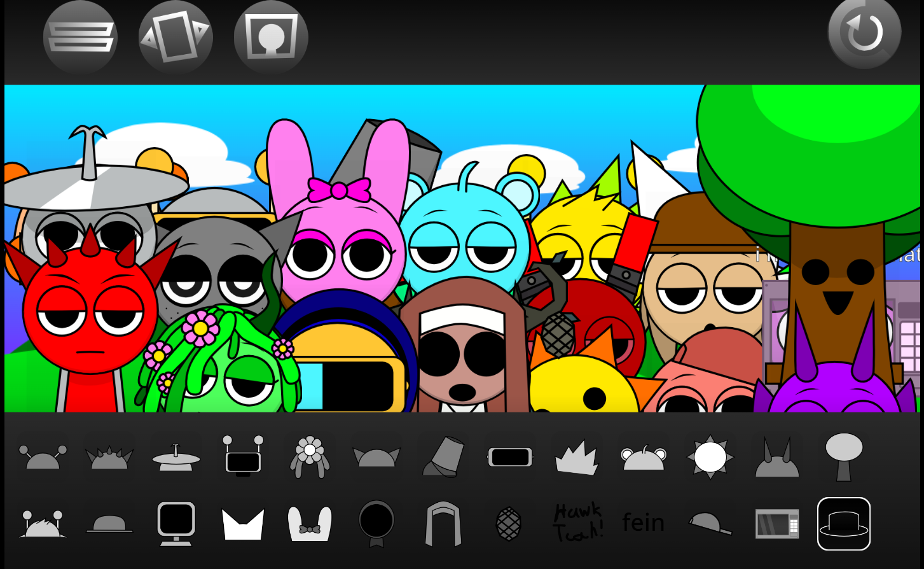Choose the white sun icon
The width and height of the screenshot is (924, 569).
point(710,457)
